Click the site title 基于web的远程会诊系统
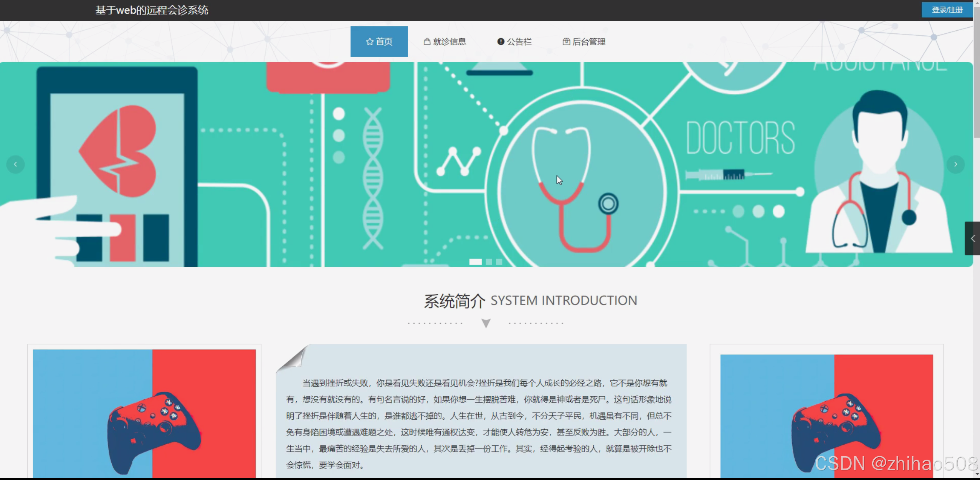 pos(152,10)
